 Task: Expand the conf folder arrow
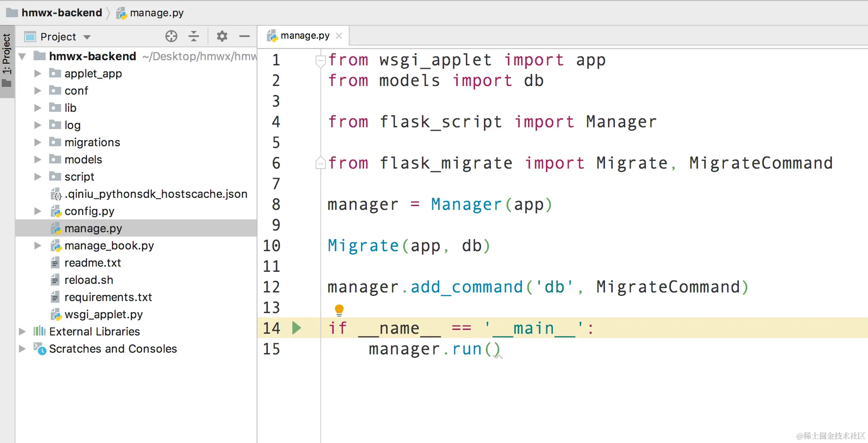(37, 91)
